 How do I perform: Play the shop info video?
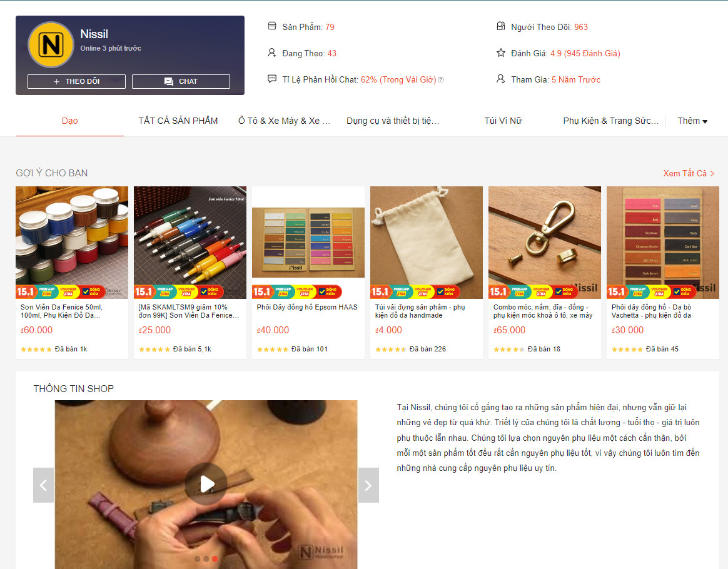(206, 484)
